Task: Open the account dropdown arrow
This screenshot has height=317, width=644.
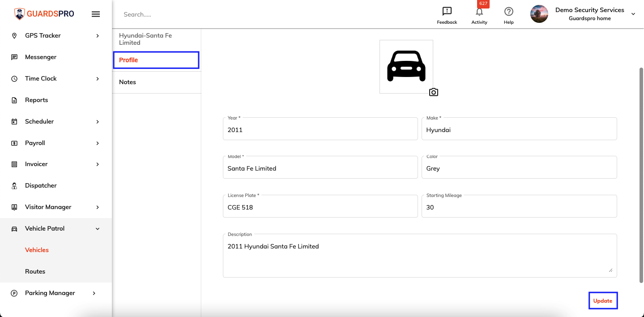Action: (633, 14)
